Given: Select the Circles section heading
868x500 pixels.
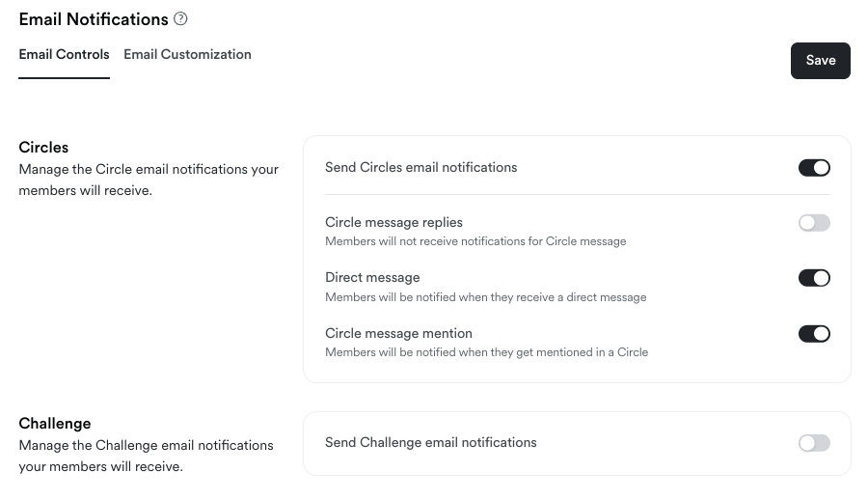Looking at the screenshot, I should [43, 148].
